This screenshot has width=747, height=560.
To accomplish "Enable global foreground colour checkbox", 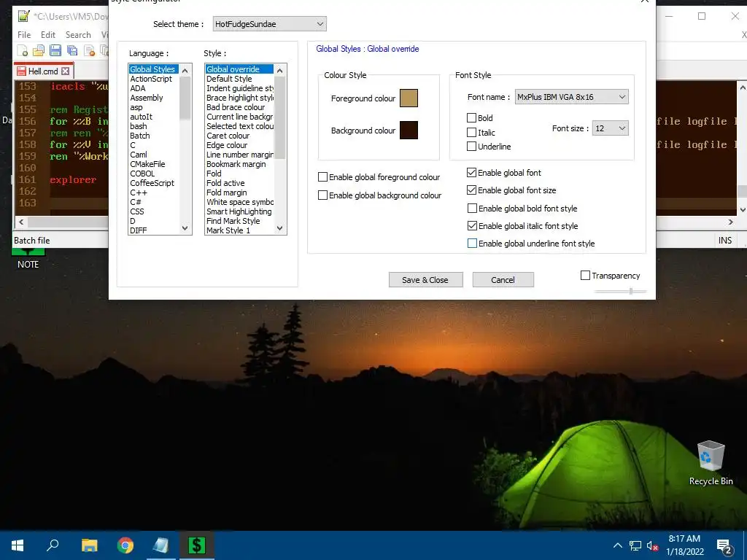I will pos(322,177).
